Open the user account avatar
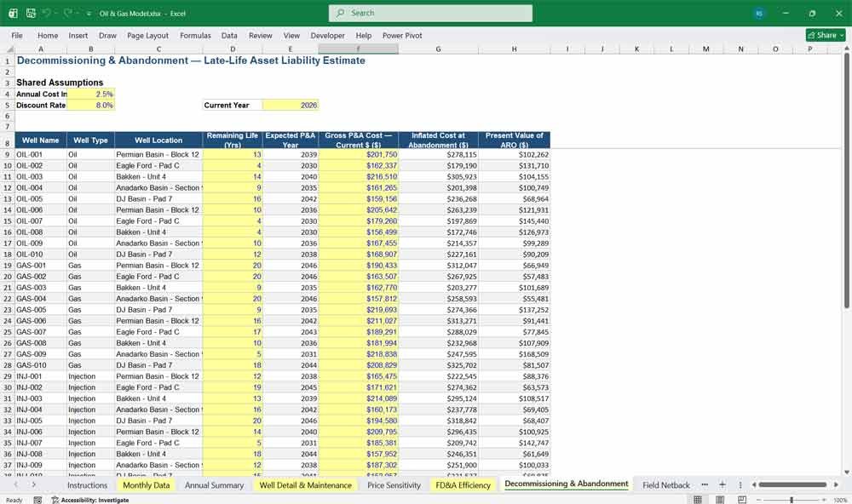Screen dimensions: 852x504 759,14
